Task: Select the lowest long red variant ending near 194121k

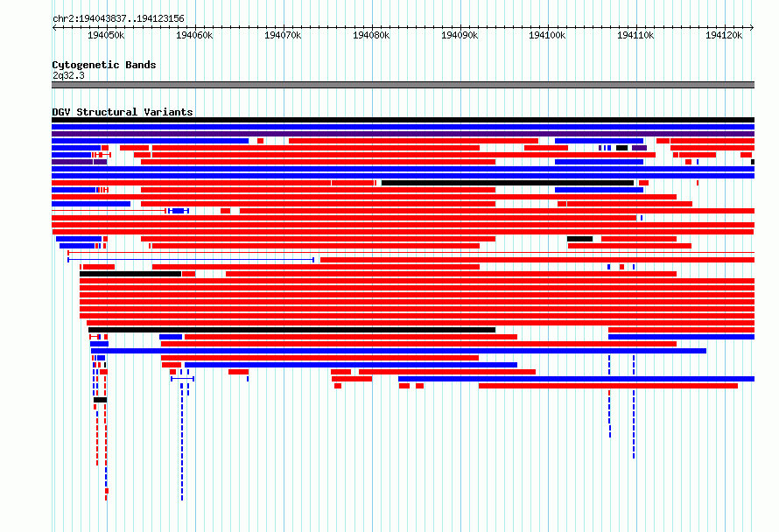Action: pyautogui.click(x=608, y=386)
